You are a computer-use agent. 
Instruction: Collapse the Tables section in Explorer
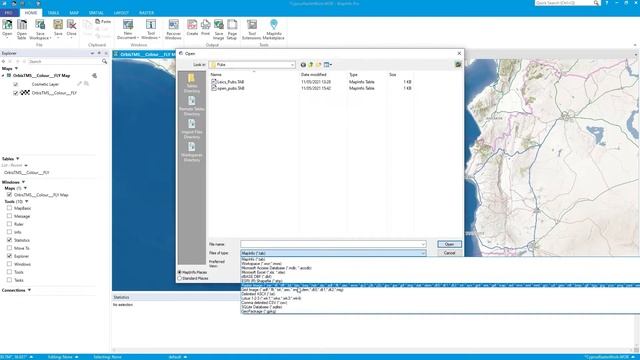18,158
